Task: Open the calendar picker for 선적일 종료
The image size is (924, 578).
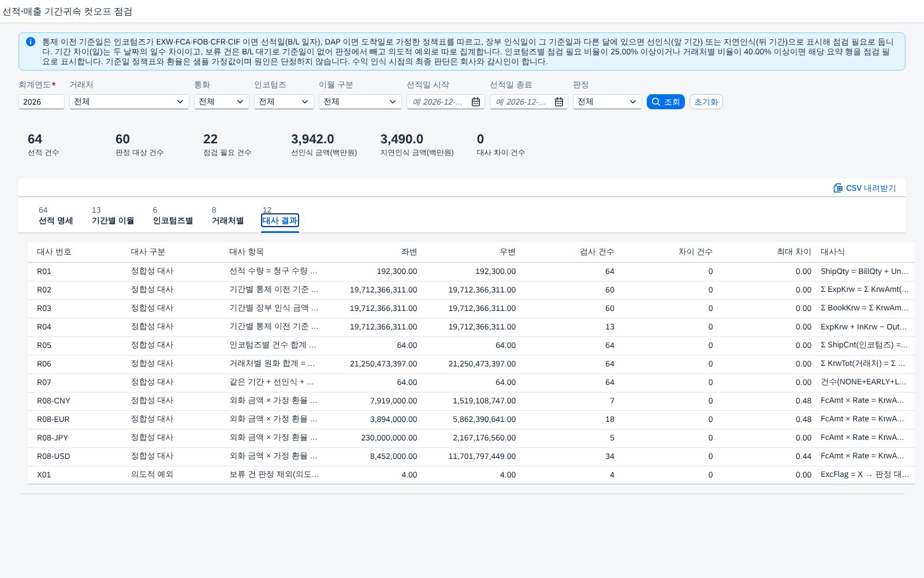Action: click(559, 102)
